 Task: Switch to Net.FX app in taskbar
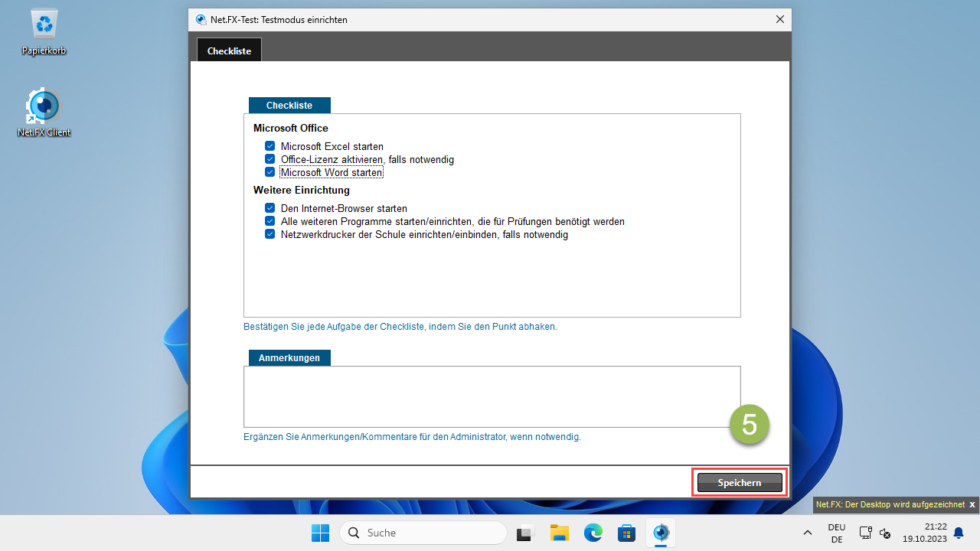click(x=661, y=533)
